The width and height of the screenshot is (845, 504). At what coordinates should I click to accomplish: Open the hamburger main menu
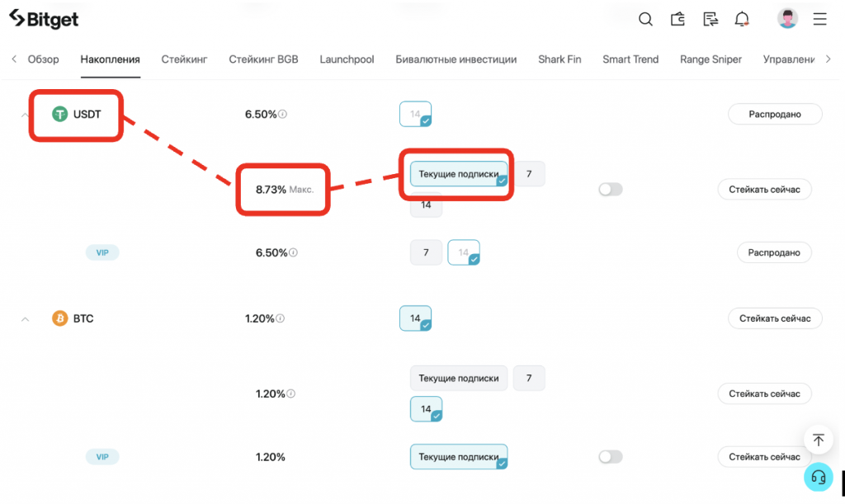click(x=819, y=19)
